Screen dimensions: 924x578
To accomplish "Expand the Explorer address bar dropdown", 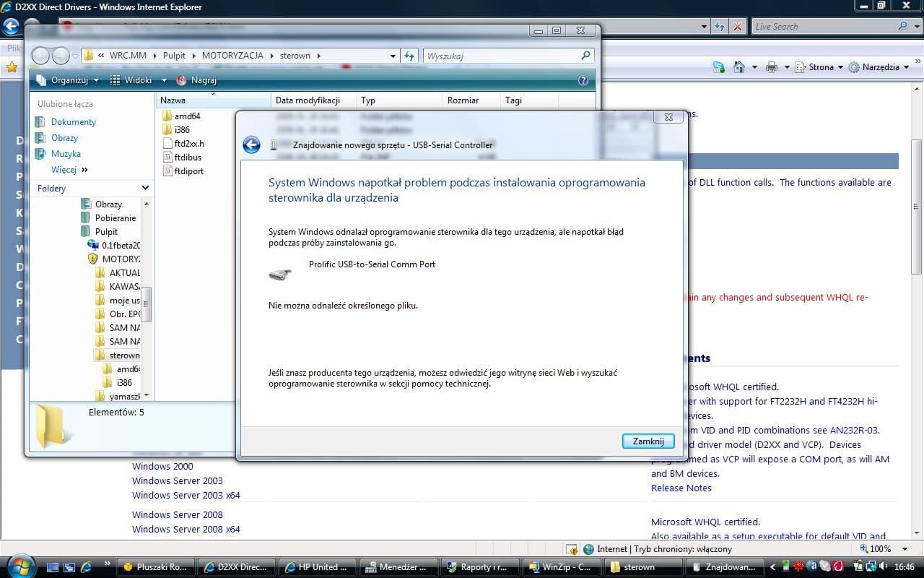I will (x=393, y=56).
